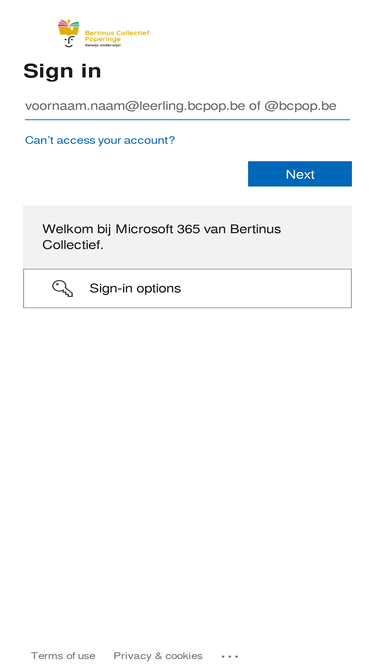Click the word Poperinge in the logo
375x667 pixels.
click(x=102, y=39)
